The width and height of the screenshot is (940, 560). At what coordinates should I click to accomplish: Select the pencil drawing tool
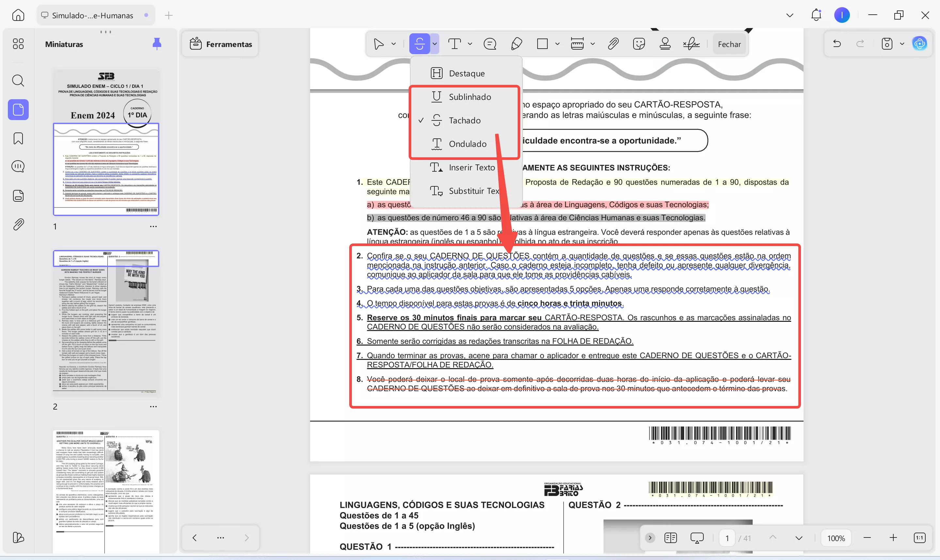pos(517,43)
